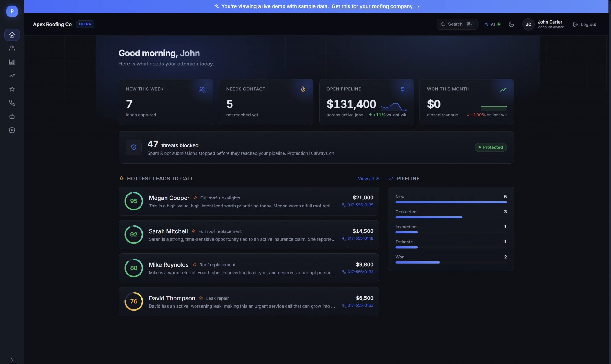Viewport: 611px width, 364px height.
Task: Toggle dark mode with the moon icon
Action: tap(511, 24)
